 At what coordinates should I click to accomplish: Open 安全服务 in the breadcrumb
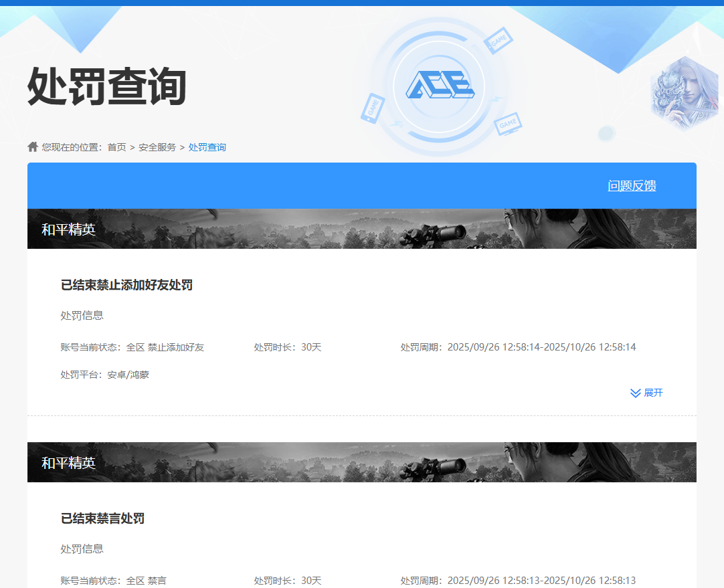[157, 147]
